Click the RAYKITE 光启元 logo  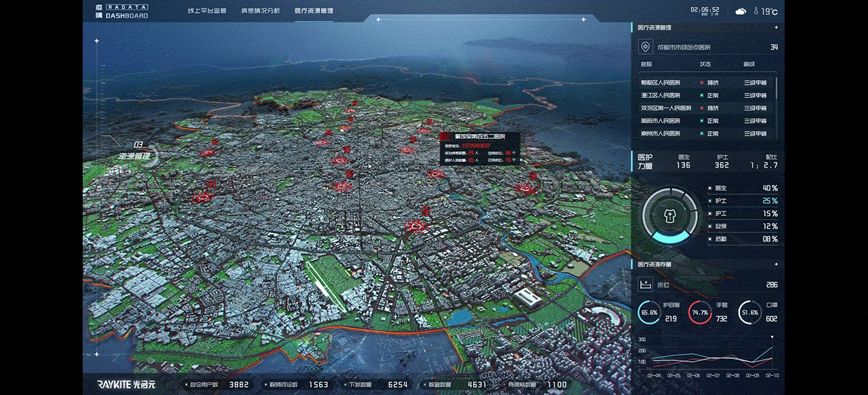126,384
